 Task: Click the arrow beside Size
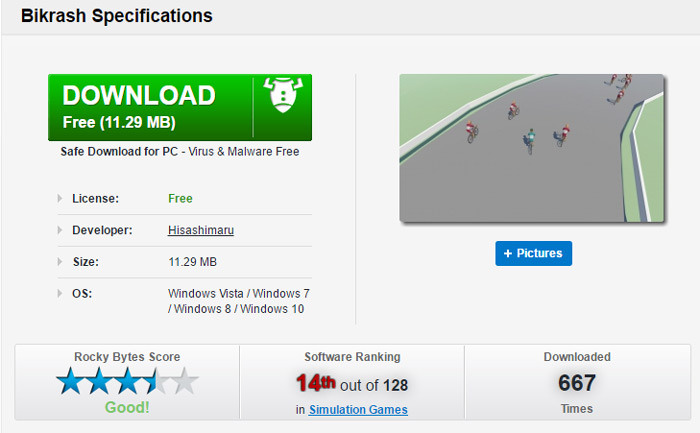pos(60,262)
